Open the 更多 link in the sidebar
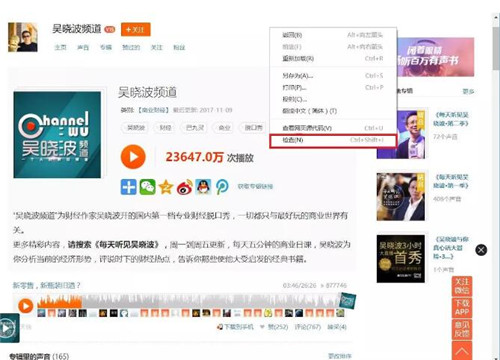The height and width of the screenshot is (360, 500). (x=468, y=91)
